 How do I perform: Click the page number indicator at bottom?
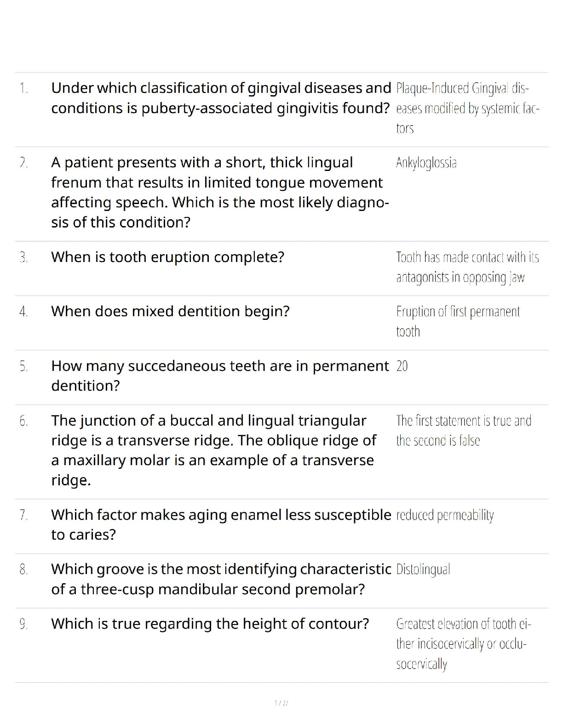pyautogui.click(x=281, y=703)
